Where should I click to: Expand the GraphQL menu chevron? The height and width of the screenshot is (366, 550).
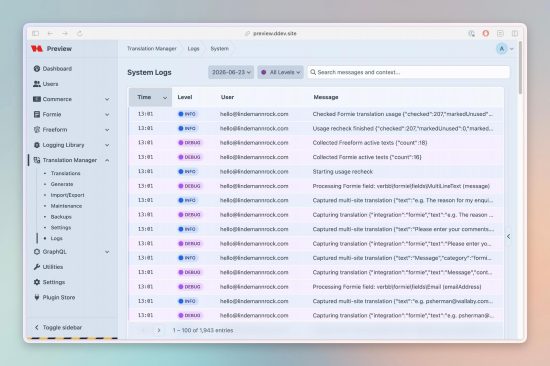click(x=107, y=252)
